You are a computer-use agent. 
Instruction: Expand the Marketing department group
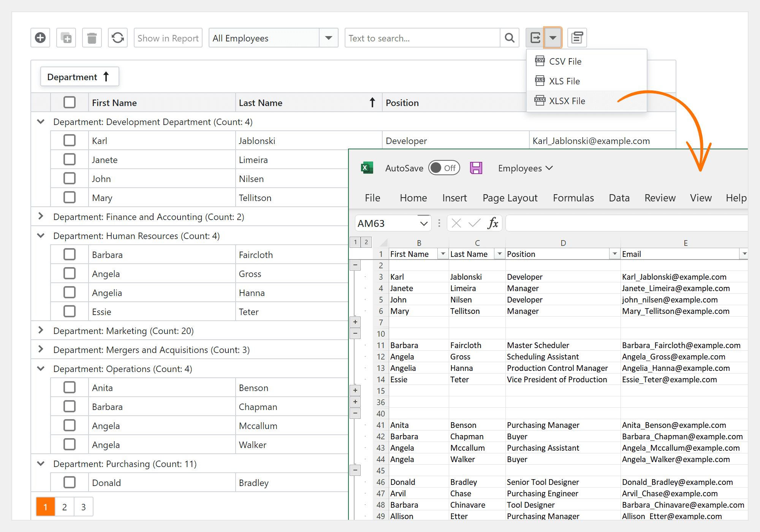click(41, 331)
